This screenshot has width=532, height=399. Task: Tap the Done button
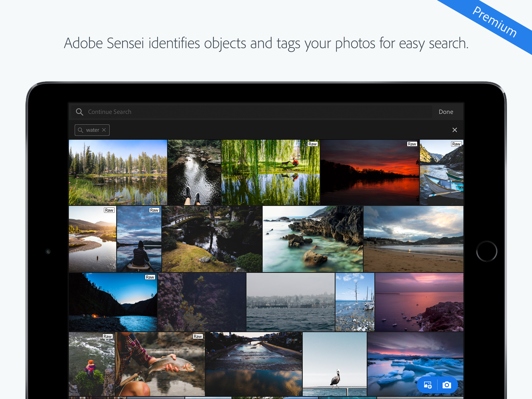point(446,112)
